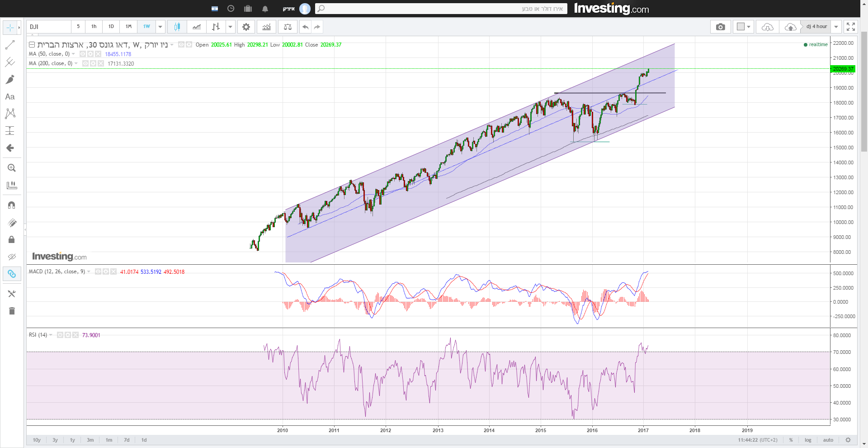Choose the pitchfork drawing tool
The height and width of the screenshot is (448, 868).
10,62
